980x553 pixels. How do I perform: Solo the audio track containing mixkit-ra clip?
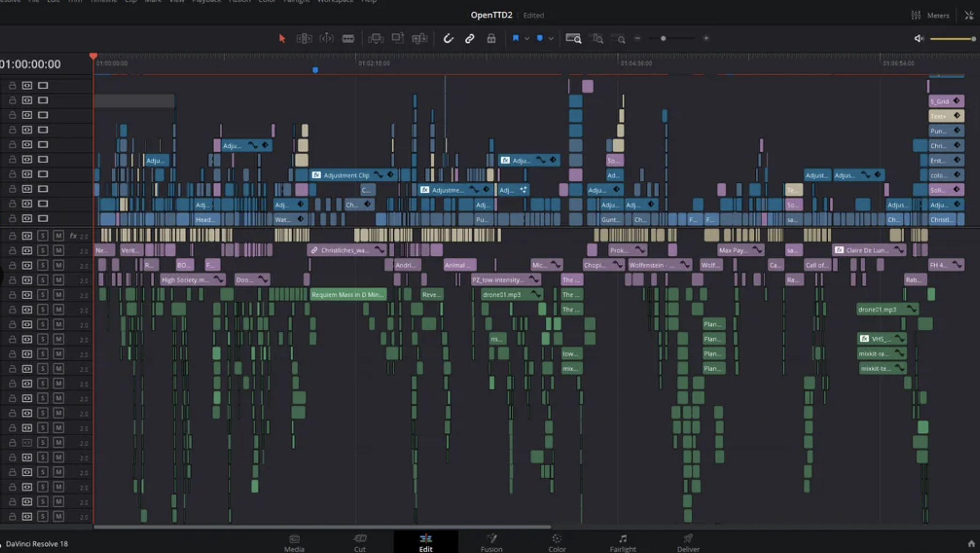42,354
